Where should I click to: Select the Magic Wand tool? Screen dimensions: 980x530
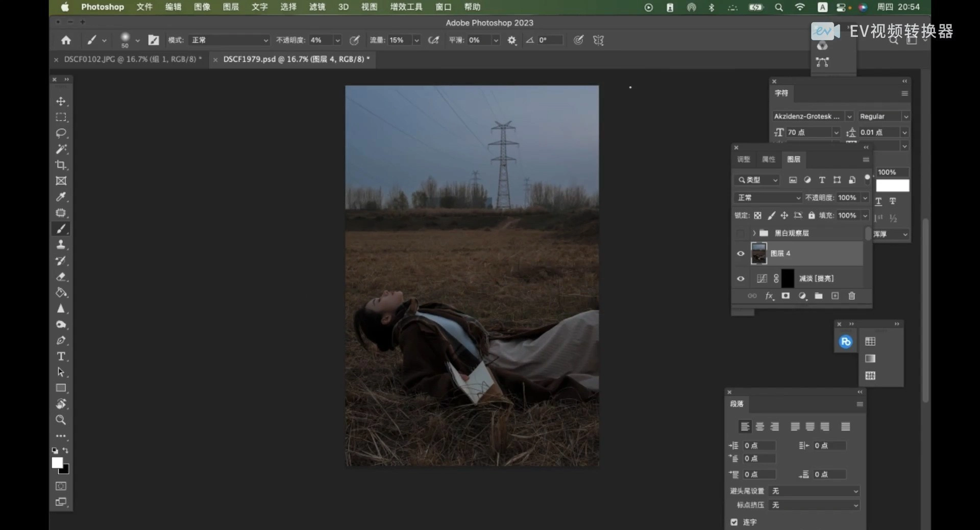(61, 149)
